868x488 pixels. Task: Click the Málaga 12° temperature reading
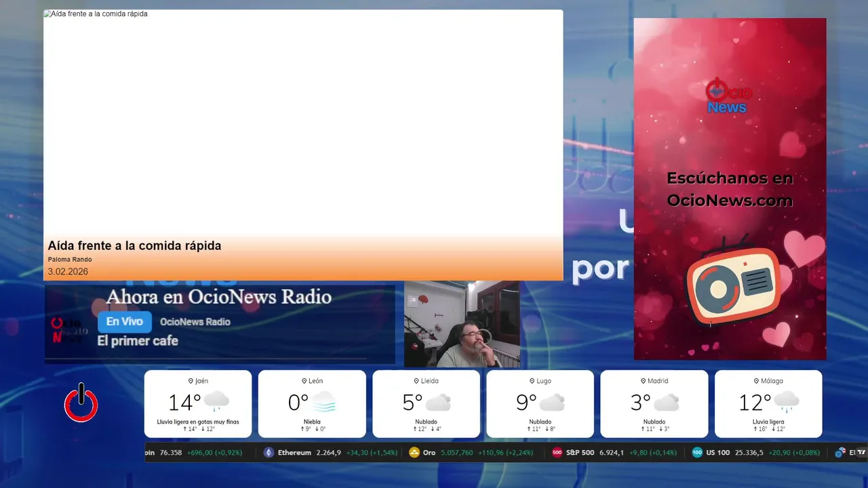pyautogui.click(x=755, y=403)
